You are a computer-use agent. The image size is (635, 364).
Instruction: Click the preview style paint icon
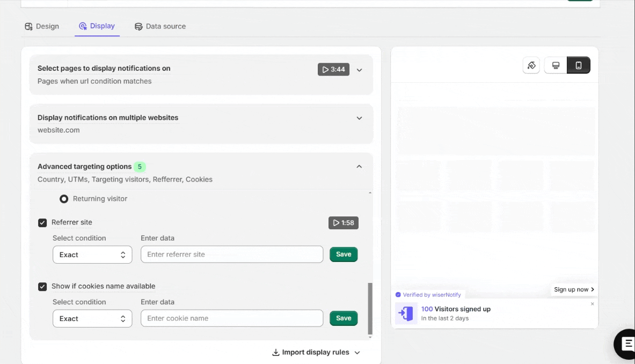531,65
